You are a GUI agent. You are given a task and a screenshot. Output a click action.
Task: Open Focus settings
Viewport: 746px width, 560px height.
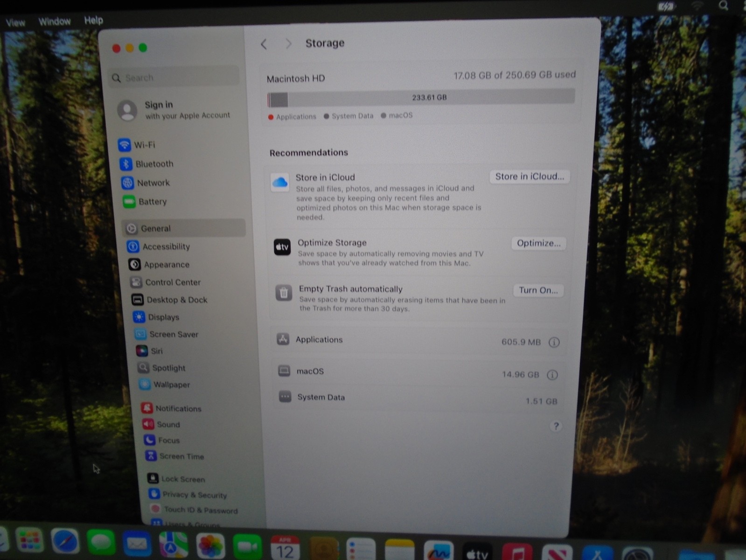coord(162,440)
